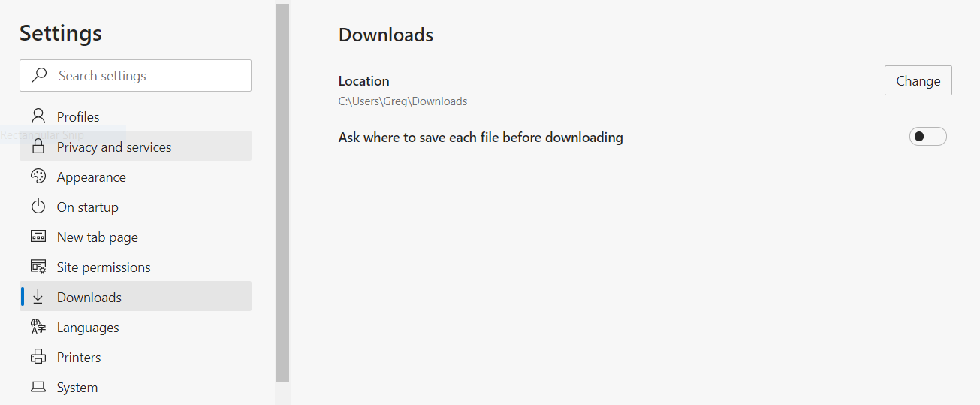Click the System laptop icon
Viewport: 980px width, 405px height.
tap(38, 387)
